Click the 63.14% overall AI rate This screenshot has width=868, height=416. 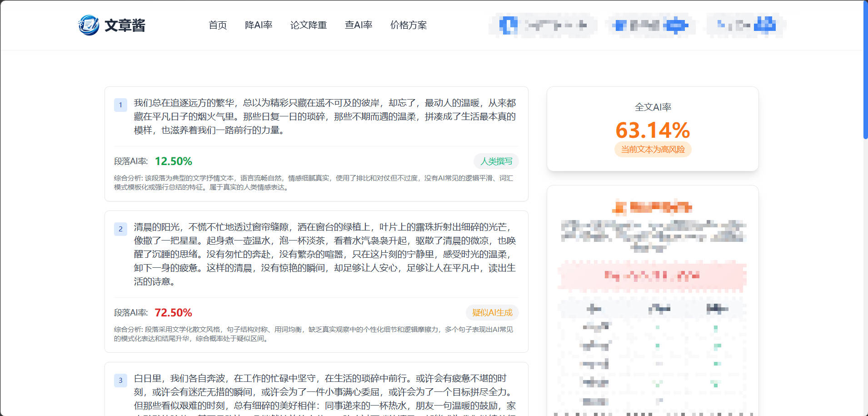click(x=653, y=130)
